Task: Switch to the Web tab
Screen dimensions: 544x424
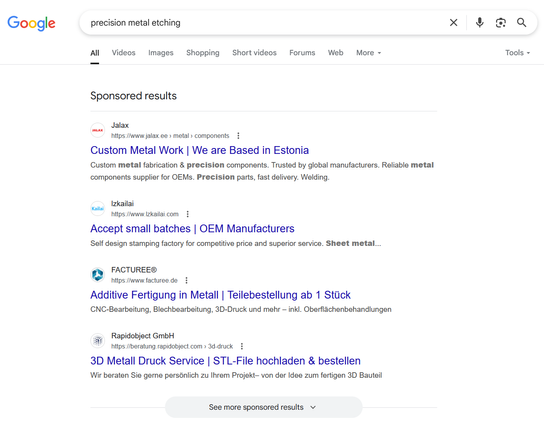Action: [335, 53]
